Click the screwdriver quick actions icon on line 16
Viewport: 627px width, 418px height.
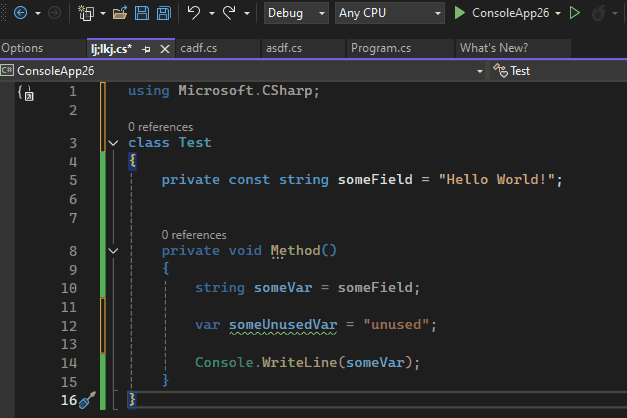(x=87, y=400)
